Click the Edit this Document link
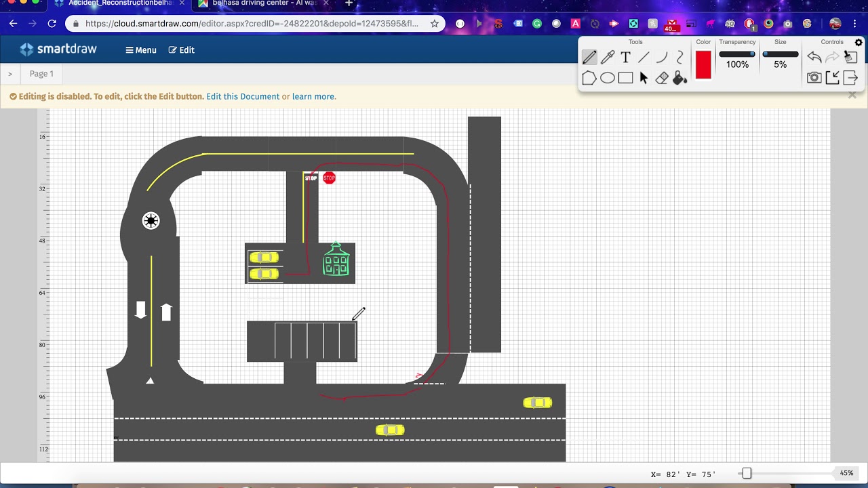Screen dimensions: 868x488 [243, 96]
